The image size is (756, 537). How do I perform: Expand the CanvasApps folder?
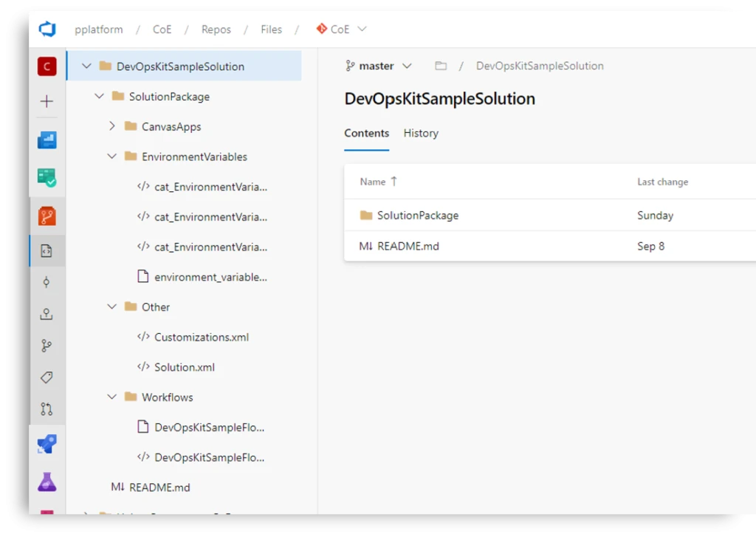pos(112,126)
